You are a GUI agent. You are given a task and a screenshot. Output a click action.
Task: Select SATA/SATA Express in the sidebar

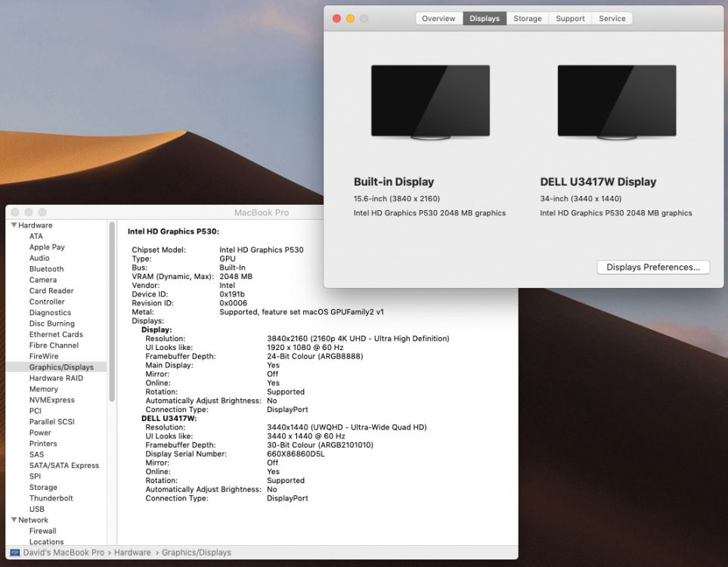pyautogui.click(x=64, y=465)
